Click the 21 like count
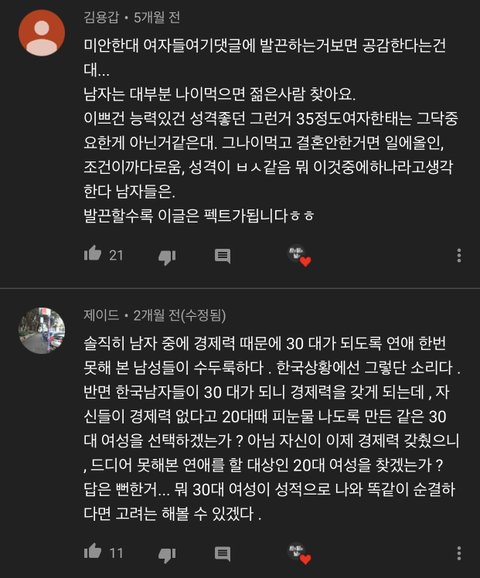This screenshot has width=480, height=578. pos(116,255)
